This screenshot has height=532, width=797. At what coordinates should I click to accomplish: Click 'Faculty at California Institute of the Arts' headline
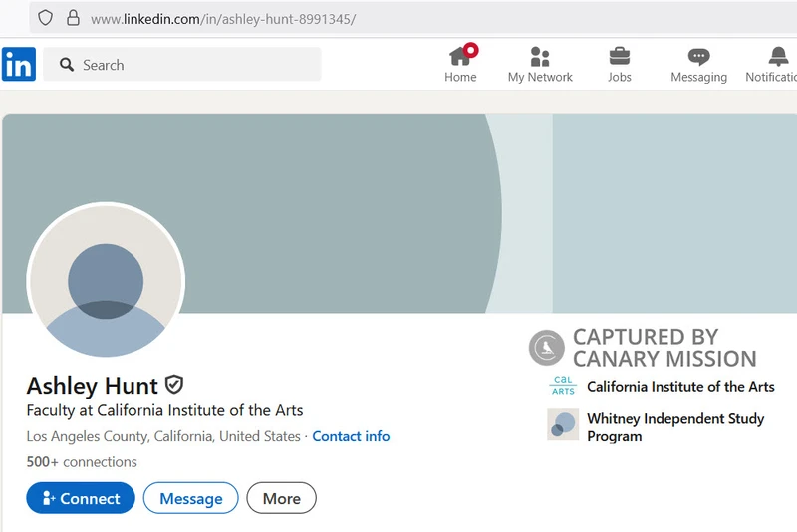pyautogui.click(x=164, y=410)
